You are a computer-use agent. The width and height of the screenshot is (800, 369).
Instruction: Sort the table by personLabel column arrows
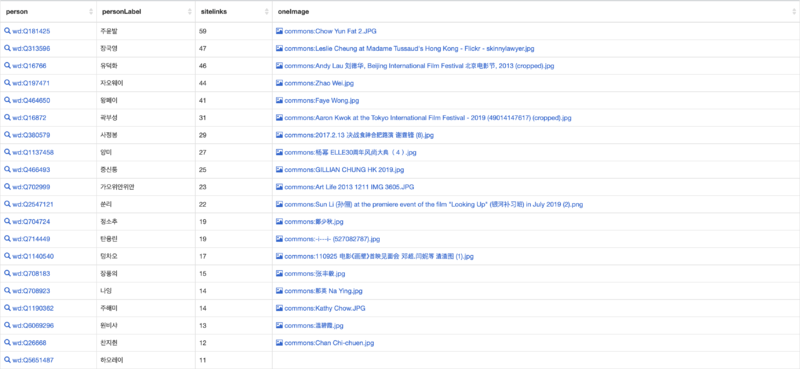point(189,11)
